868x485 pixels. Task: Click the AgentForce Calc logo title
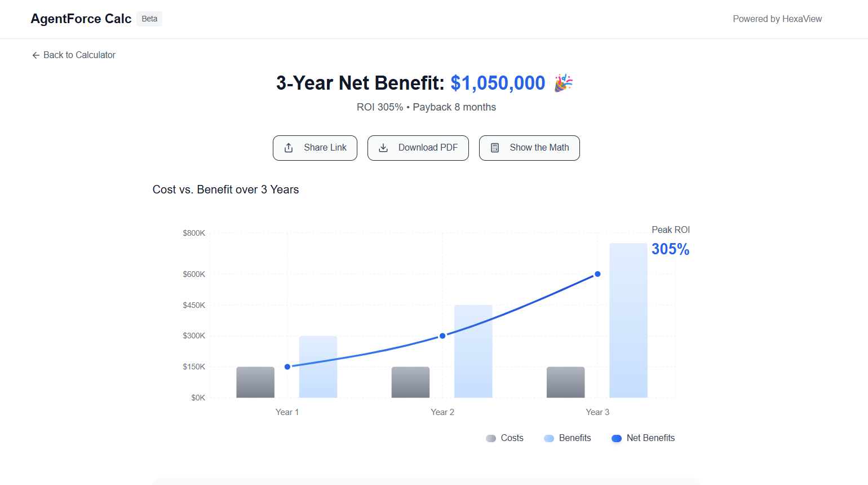81,19
